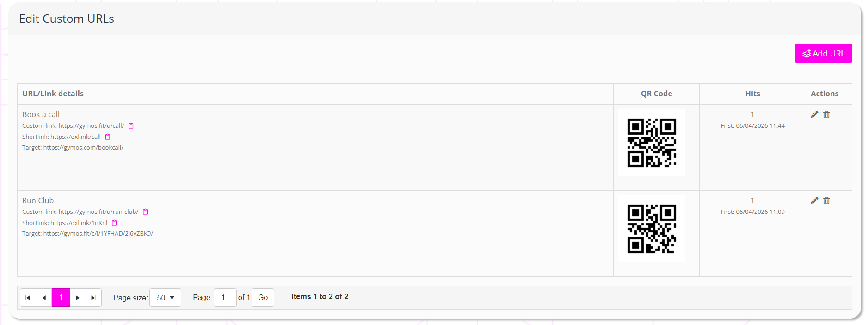Go to the next page

[x=78, y=298]
